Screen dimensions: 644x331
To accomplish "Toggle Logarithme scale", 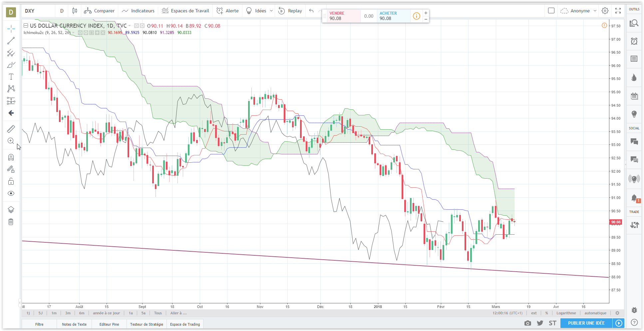I will 566,313.
